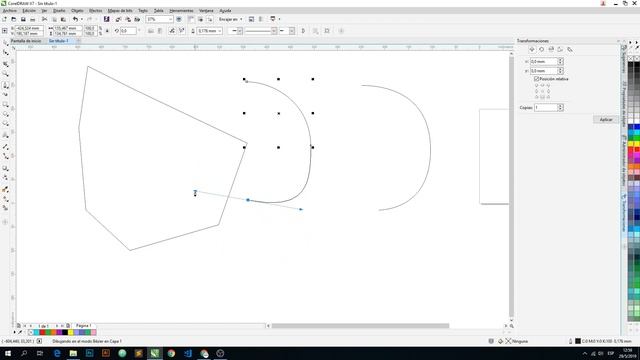Viewport: 640px width, 360px height.
Task: Open the outline width dropdown
Action: click(x=220, y=31)
